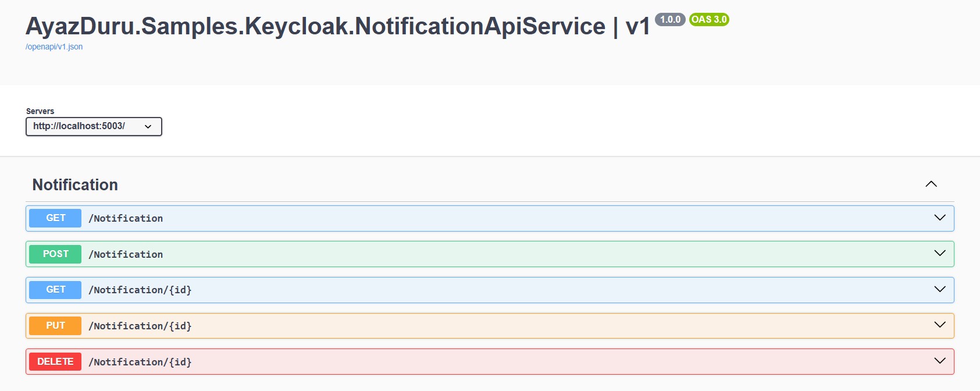The height and width of the screenshot is (391, 980).
Task: Click the /Notification path in GET row
Action: point(126,219)
